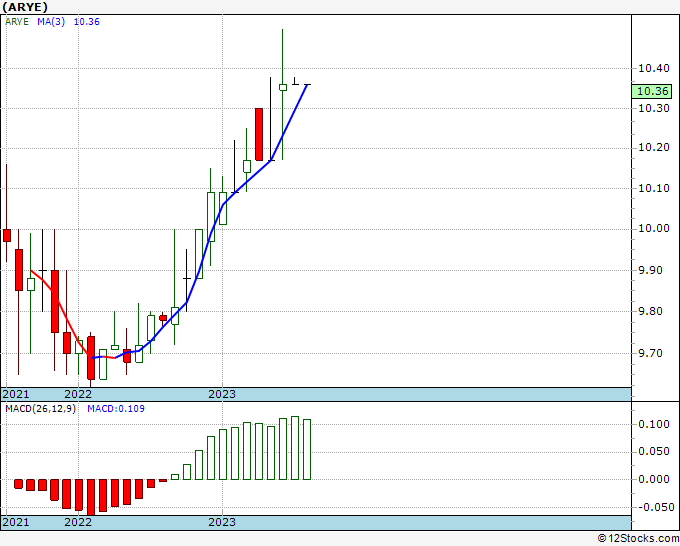
Task: Click the 0.050 MACD axis label
Action: coord(654,451)
